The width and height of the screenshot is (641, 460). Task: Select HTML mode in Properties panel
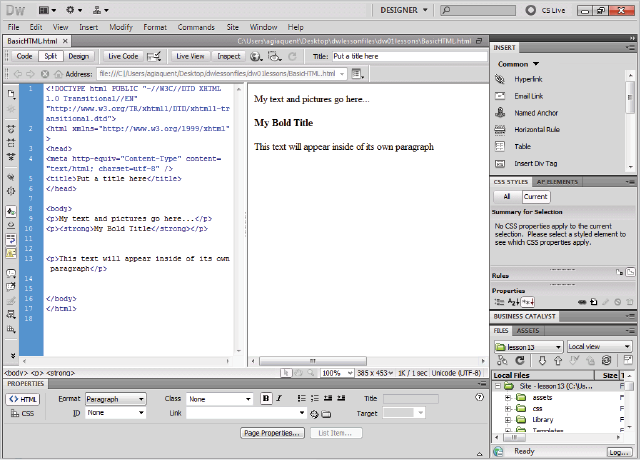(x=23, y=399)
